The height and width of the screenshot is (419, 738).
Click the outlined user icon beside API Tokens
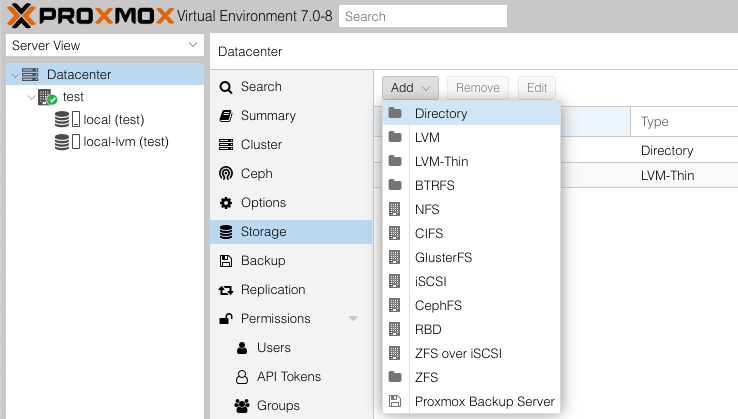[x=242, y=377]
